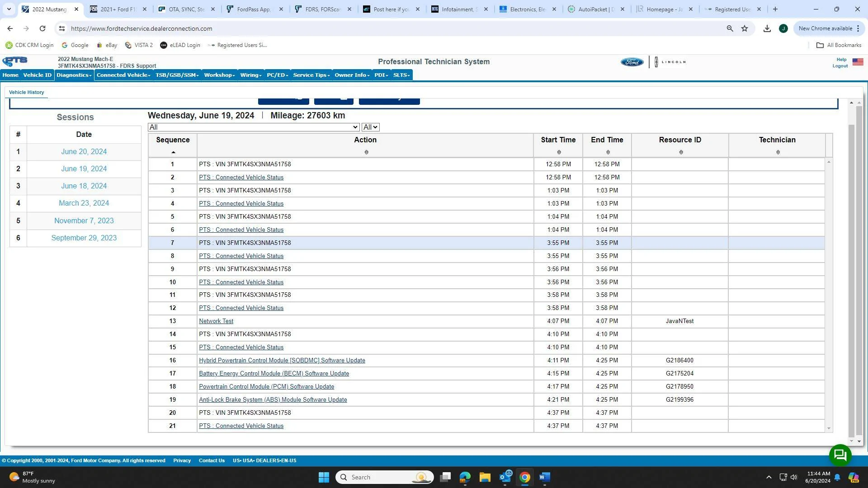Open Outlook from taskbar
Viewport: 868px width, 488px height.
pos(505,477)
